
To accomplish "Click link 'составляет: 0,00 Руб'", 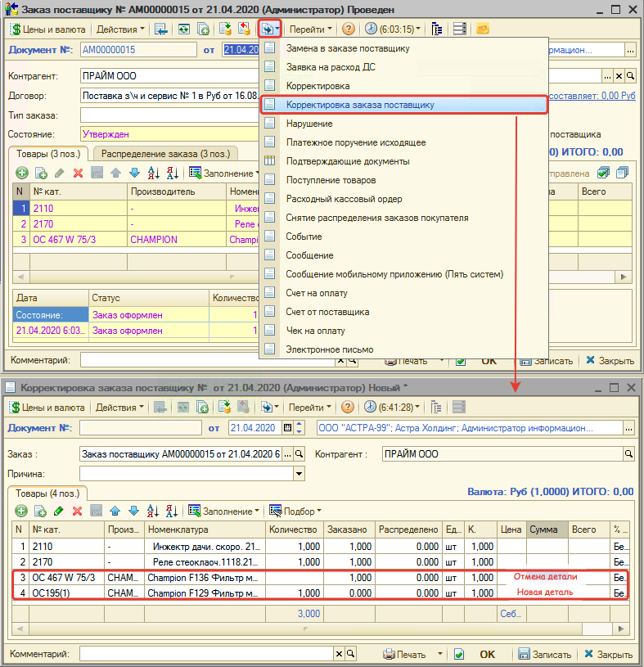I will pyautogui.click(x=592, y=96).
